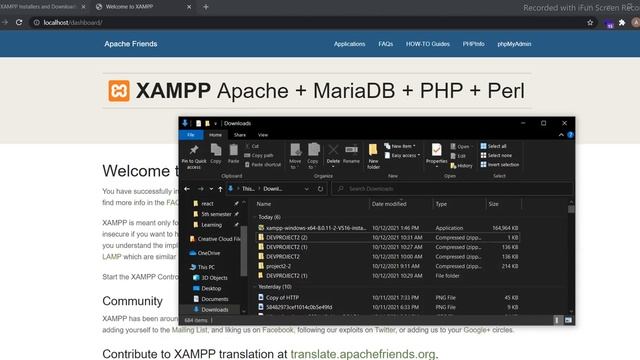Screen dimensions: 640x360
Task: Select OneDrive in the navigation pane
Action: coord(204,253)
